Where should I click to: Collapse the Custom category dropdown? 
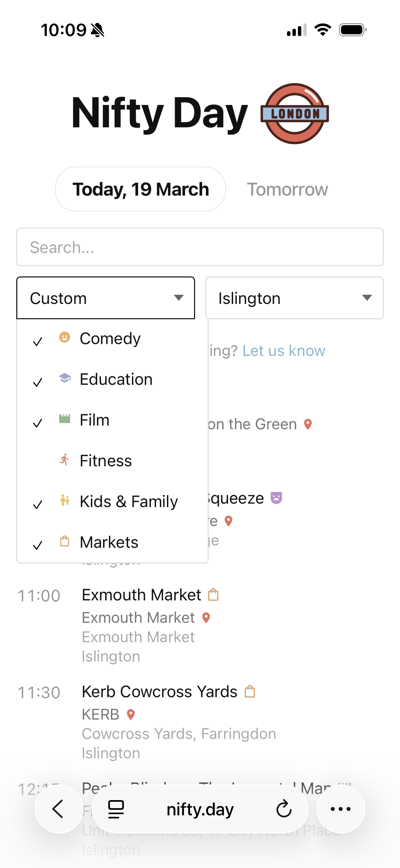click(106, 298)
